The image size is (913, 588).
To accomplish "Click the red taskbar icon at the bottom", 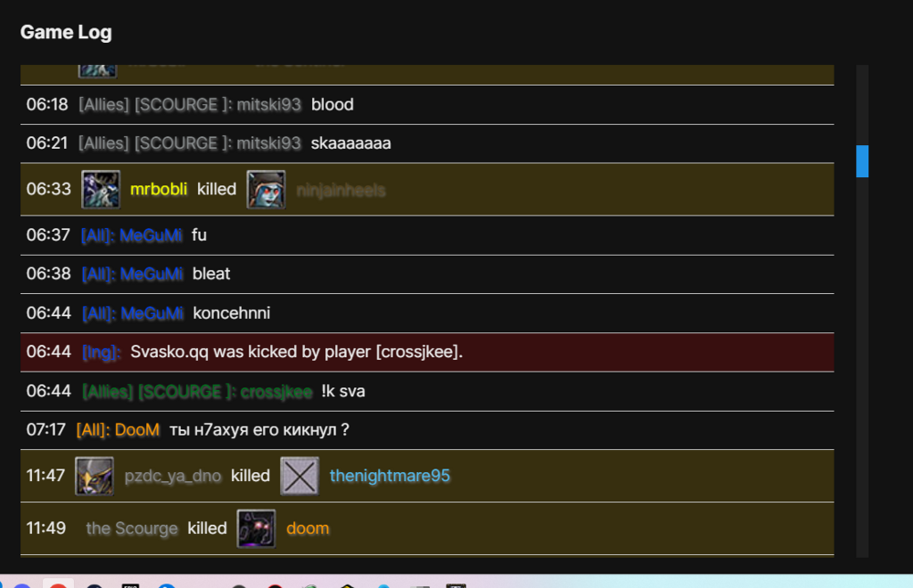I will tap(58, 583).
